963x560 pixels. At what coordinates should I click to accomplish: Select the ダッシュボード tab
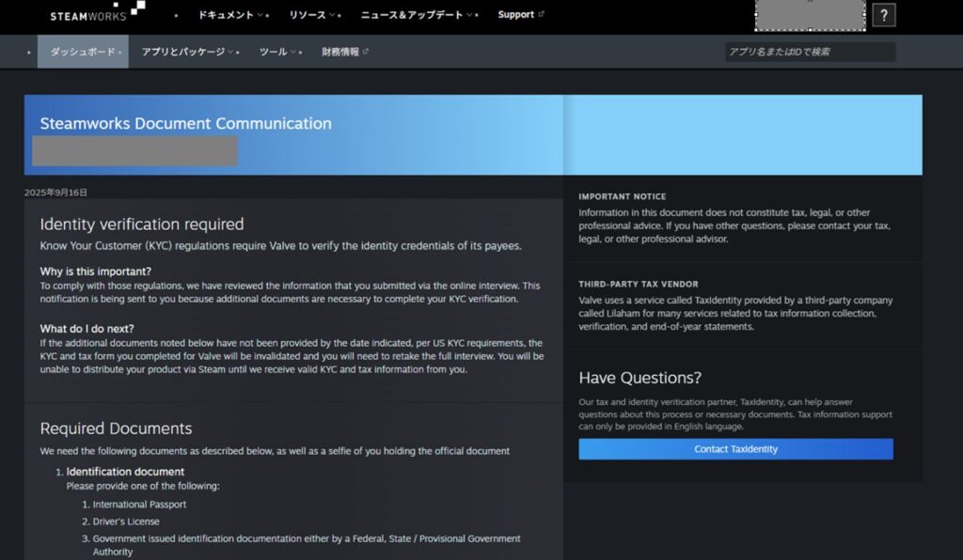[x=83, y=52]
